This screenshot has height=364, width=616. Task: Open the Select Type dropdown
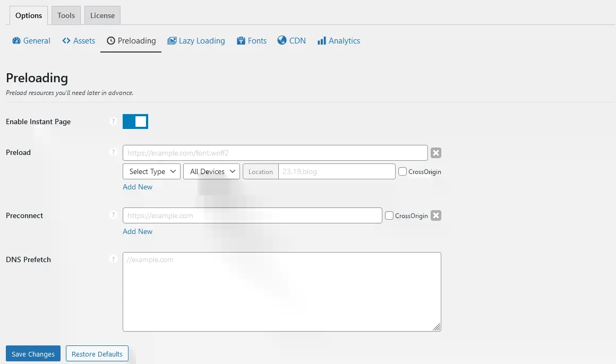(x=151, y=171)
